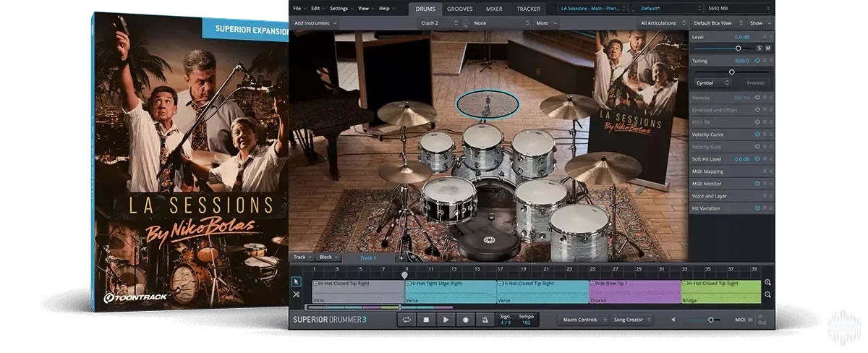This screenshot has height=353, width=868.
Task: Open the Edit menu
Action: [318, 9]
